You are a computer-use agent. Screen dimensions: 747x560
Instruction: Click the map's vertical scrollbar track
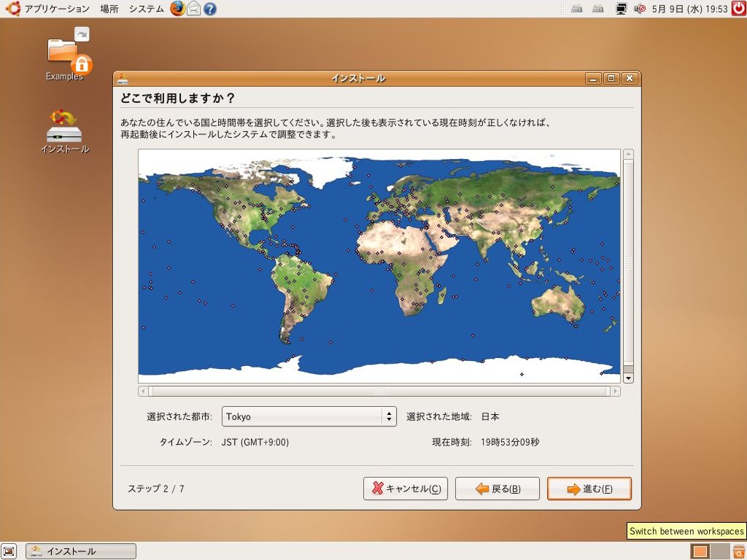(628, 266)
